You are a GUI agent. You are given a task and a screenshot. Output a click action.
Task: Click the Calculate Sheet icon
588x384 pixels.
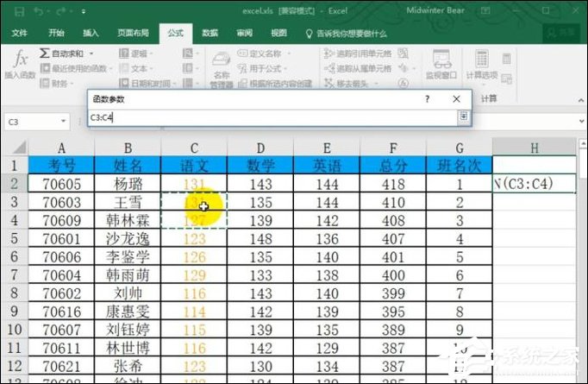pyautogui.click(x=507, y=79)
